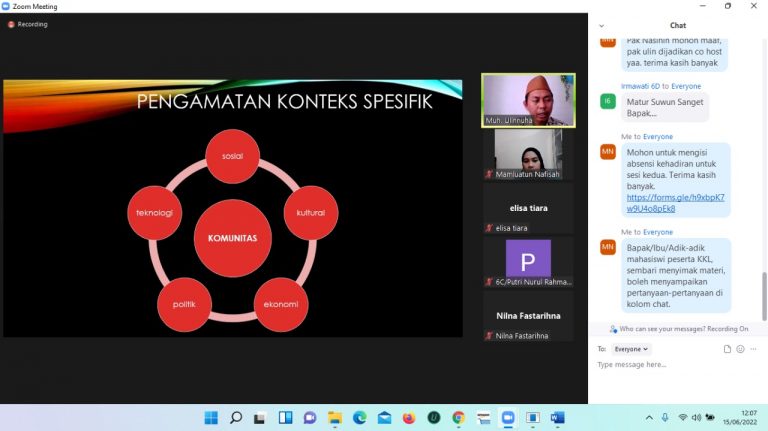Click the muted mic icon beside Mamluatun Nafisah
Image resolution: width=768 pixels, height=431 pixels.
pos(489,174)
